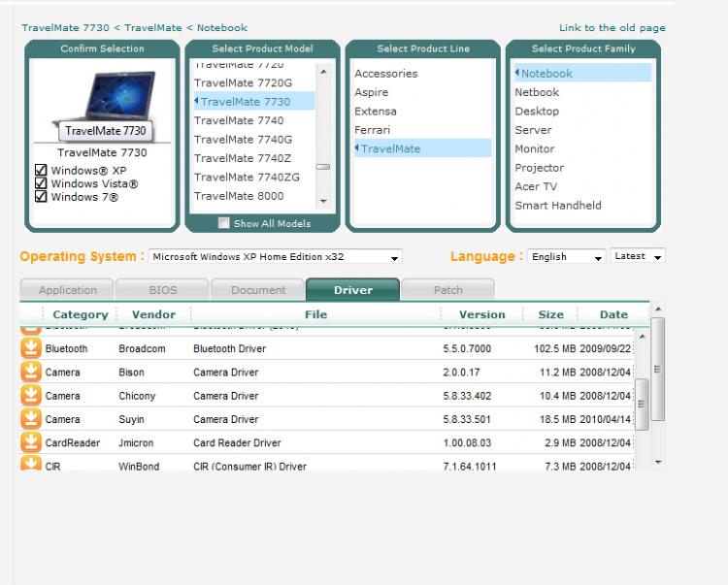Open the Language dropdown showing English
The image size is (728, 585).
(567, 256)
